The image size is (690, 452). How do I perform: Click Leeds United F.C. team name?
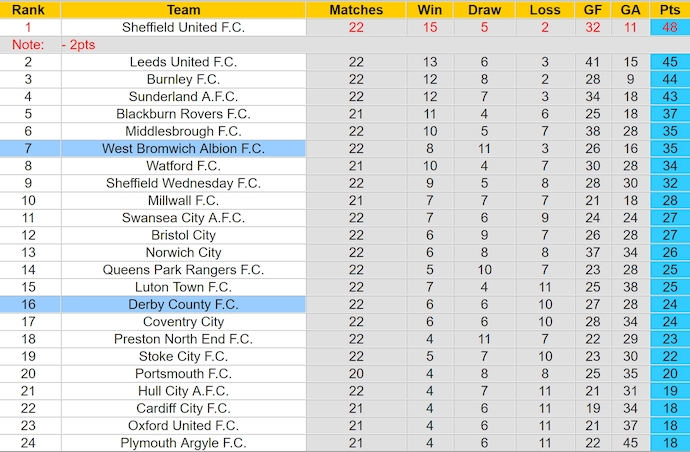[x=184, y=62]
